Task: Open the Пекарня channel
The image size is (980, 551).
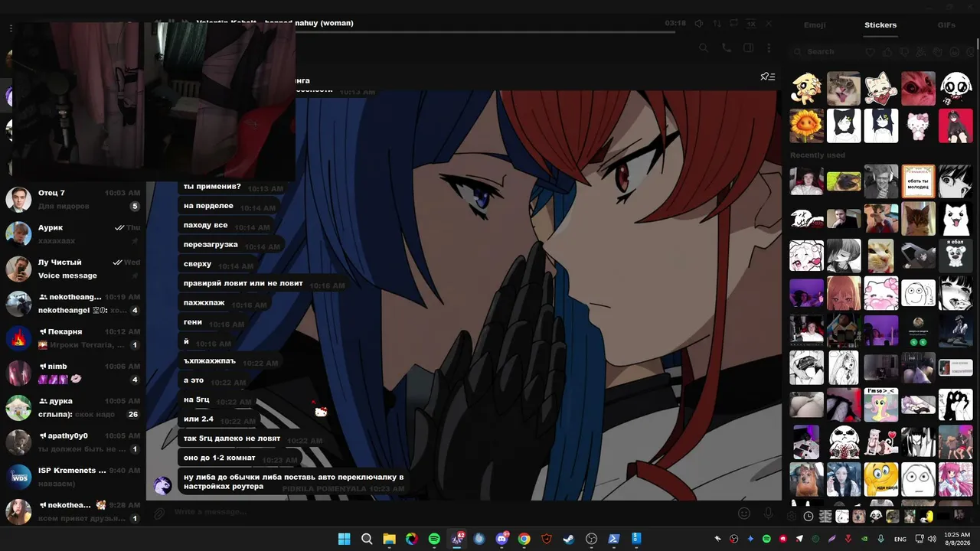Action: point(73,338)
